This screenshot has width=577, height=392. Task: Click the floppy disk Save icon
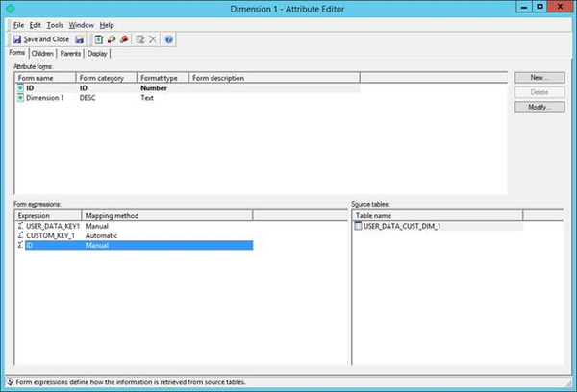(80, 39)
